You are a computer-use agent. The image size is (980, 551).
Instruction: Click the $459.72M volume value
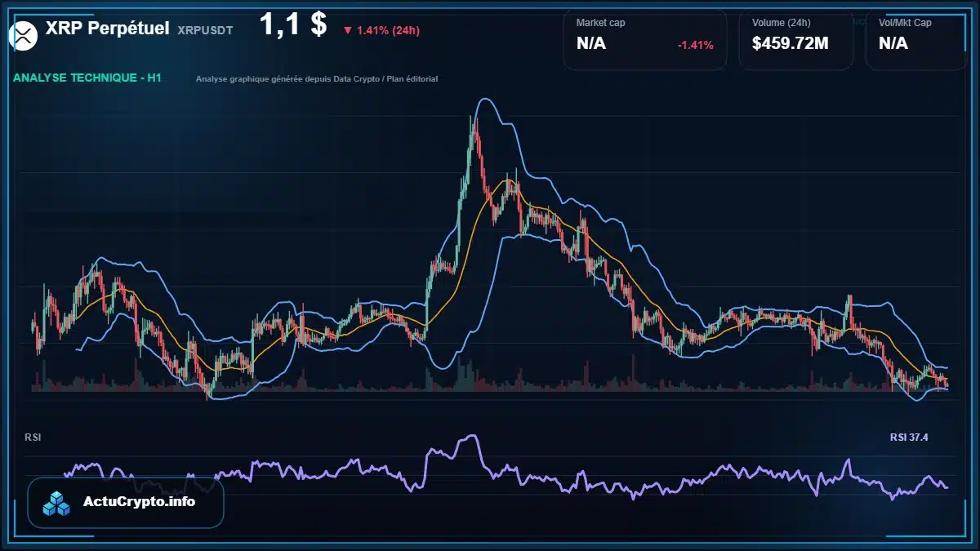[x=791, y=43]
